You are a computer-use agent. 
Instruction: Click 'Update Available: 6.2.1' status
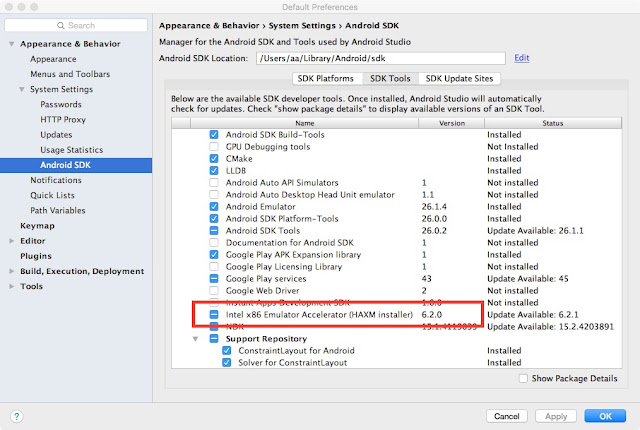coord(533,315)
